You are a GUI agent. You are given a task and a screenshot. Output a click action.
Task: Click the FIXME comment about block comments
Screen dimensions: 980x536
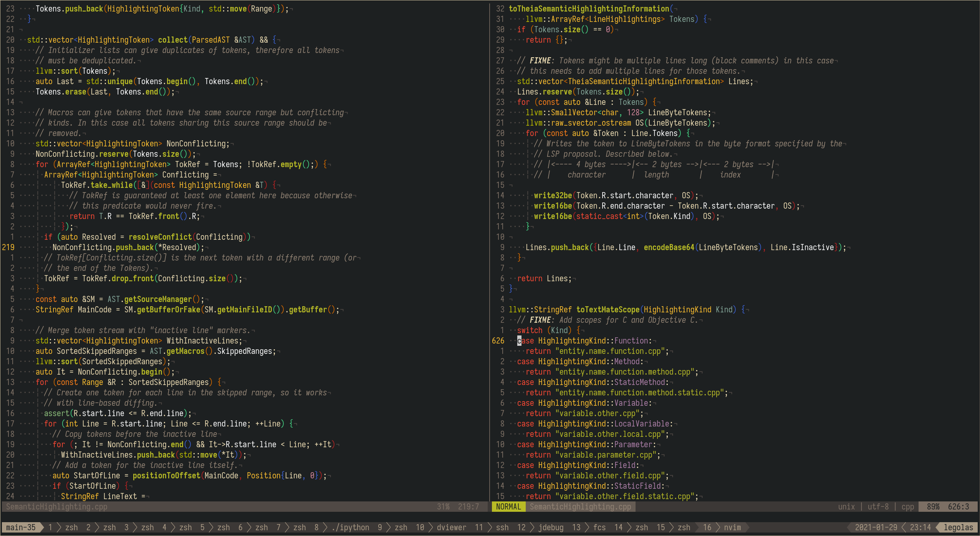point(675,60)
